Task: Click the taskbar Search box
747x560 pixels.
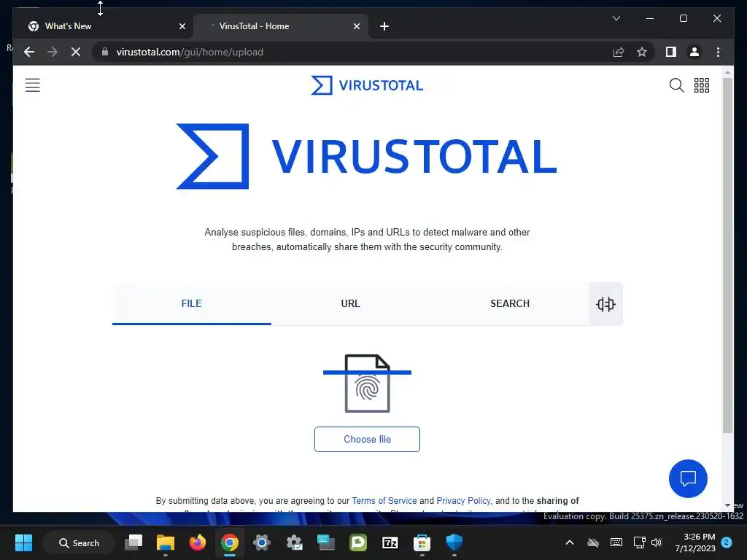Action: [x=79, y=542]
